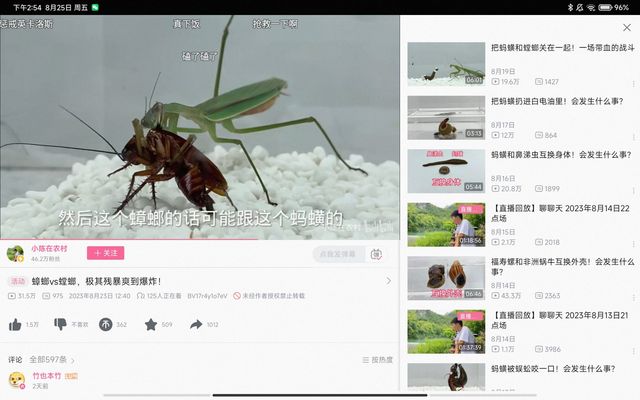Open more options for 8月13日21点场 replay
The height and width of the screenshot is (400, 640).
pyautogui.click(x=633, y=351)
